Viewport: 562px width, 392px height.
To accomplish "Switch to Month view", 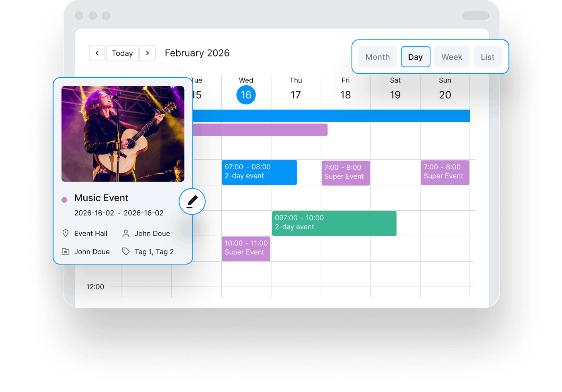I will pyautogui.click(x=377, y=57).
